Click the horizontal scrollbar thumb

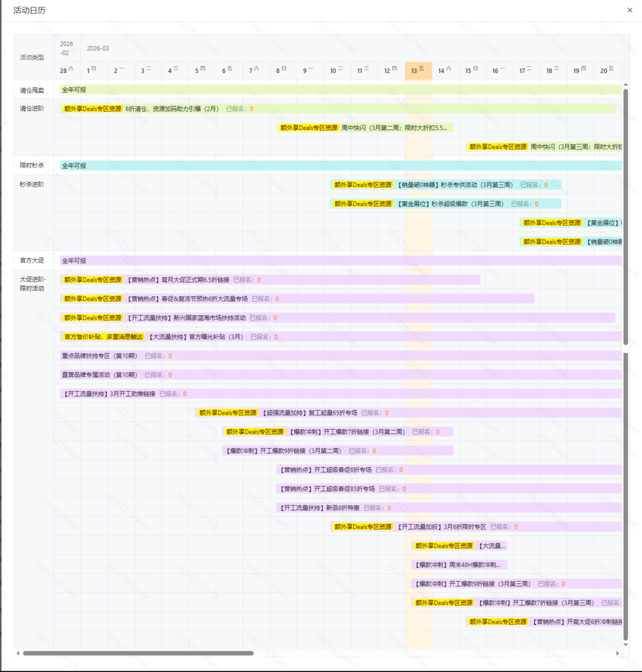click(x=138, y=653)
